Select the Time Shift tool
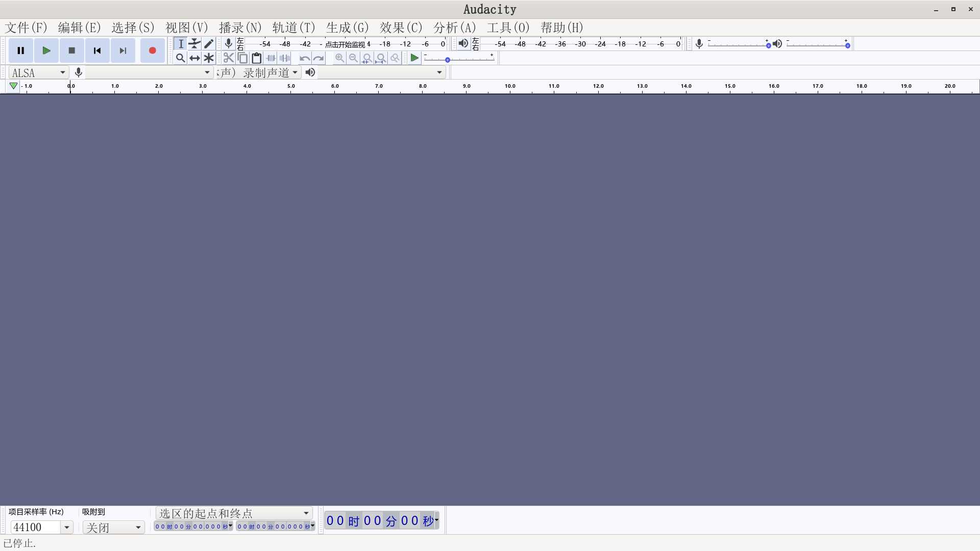 [x=194, y=58]
